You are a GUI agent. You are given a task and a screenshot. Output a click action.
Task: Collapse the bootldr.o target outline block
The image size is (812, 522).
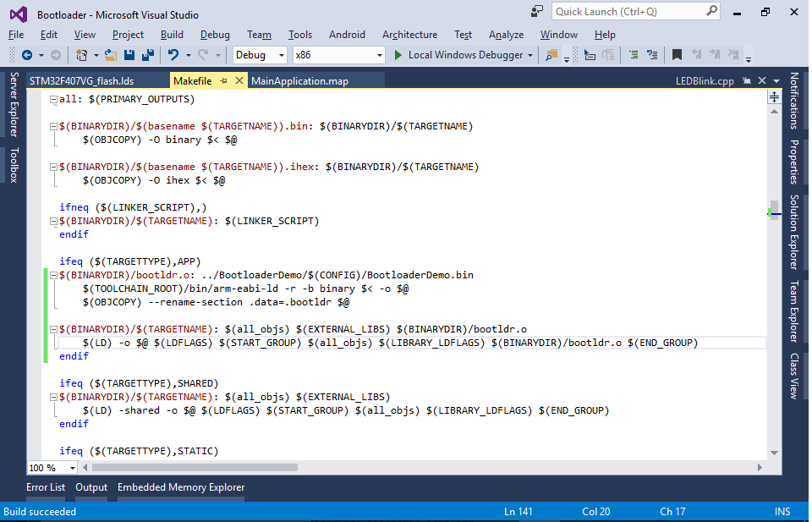pos(53,276)
